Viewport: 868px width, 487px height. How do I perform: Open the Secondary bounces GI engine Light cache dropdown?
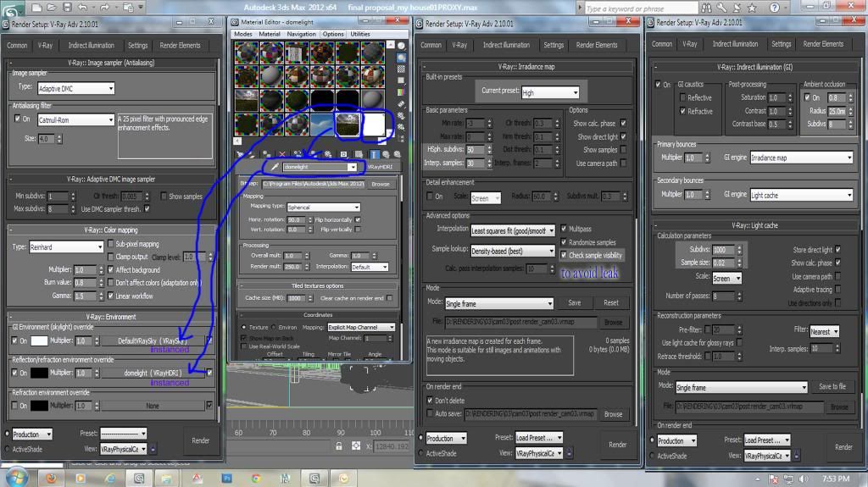click(x=801, y=195)
